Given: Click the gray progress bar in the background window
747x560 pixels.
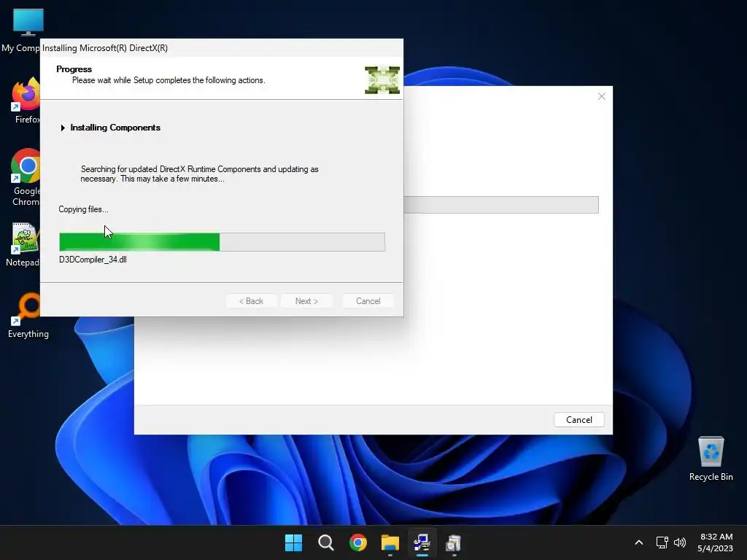Looking at the screenshot, I should 500,205.
